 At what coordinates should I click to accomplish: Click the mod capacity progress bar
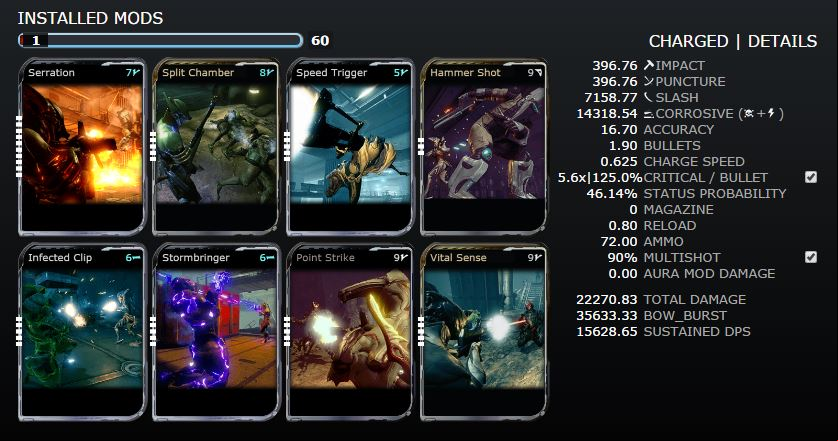click(160, 40)
